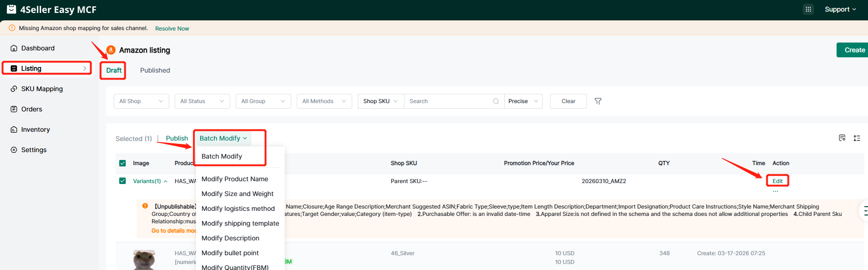
Task: Click the apps grid icon in header
Action: click(808, 9)
